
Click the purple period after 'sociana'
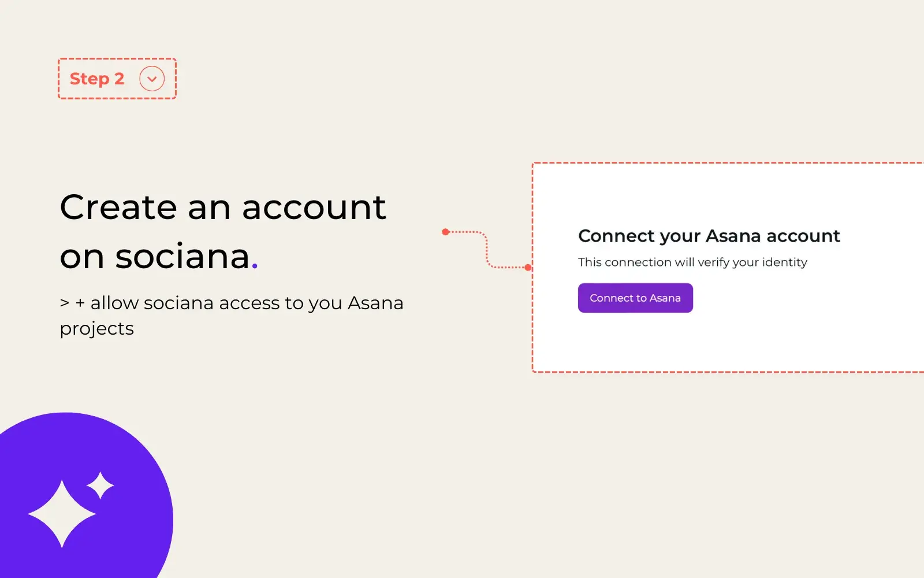click(255, 267)
